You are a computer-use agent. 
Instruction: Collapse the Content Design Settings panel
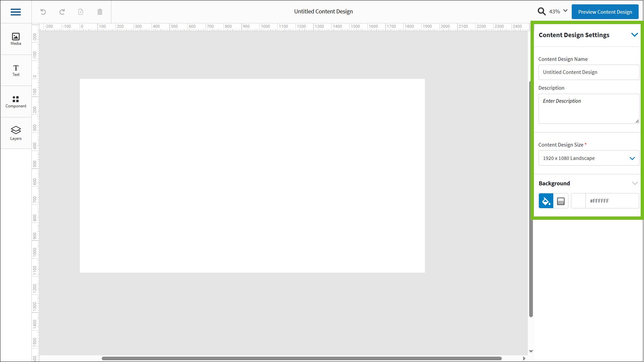[635, 35]
